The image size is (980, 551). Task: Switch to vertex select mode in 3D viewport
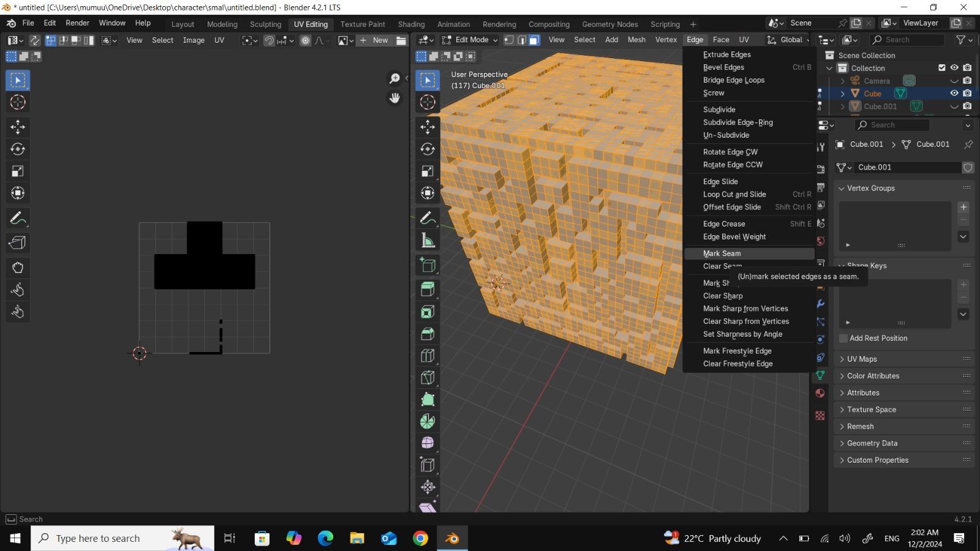click(x=508, y=40)
